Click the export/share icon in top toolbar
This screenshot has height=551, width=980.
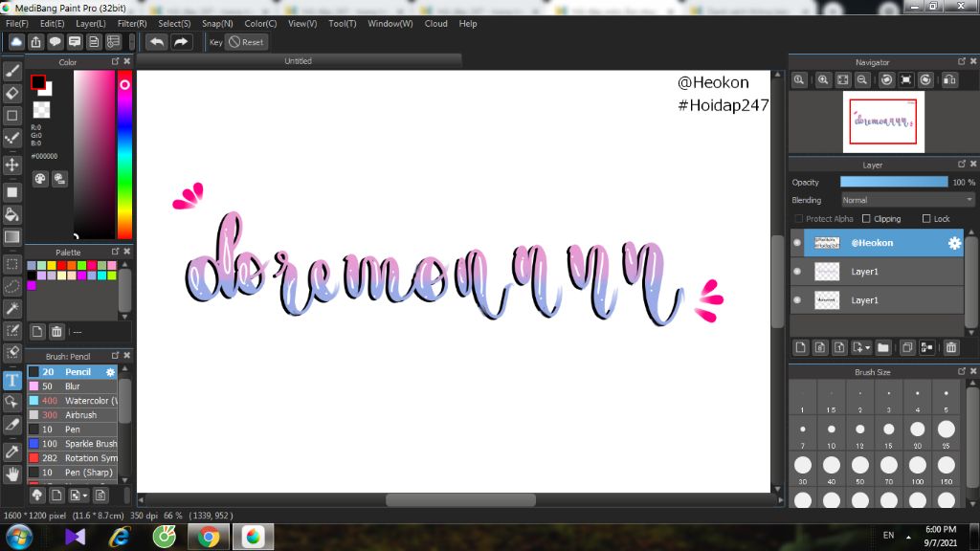tap(35, 42)
